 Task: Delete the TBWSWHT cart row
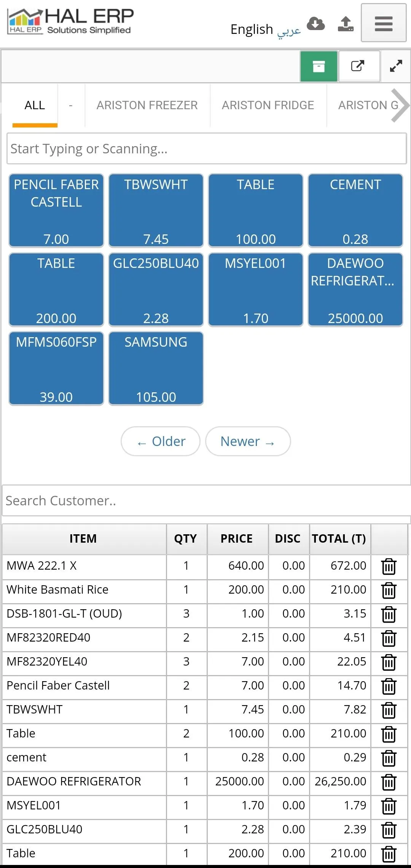pos(389,710)
